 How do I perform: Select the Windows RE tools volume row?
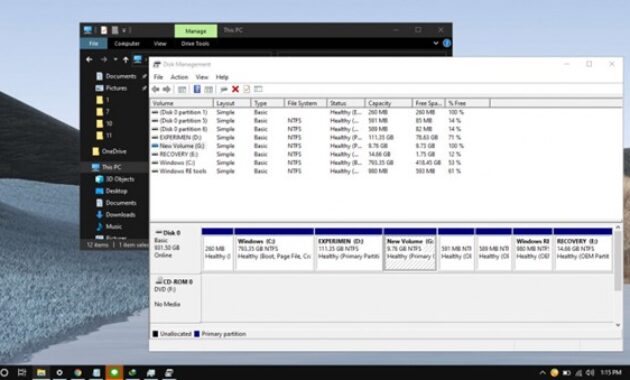pos(309,171)
